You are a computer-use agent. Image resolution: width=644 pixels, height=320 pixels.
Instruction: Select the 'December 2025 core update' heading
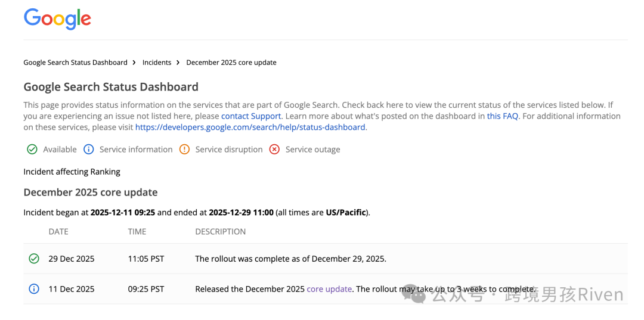click(x=91, y=192)
